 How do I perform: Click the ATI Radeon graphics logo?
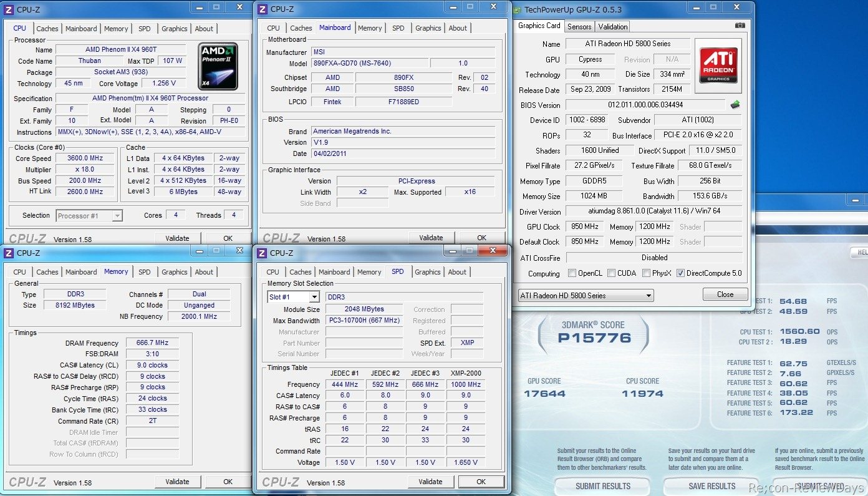point(718,66)
